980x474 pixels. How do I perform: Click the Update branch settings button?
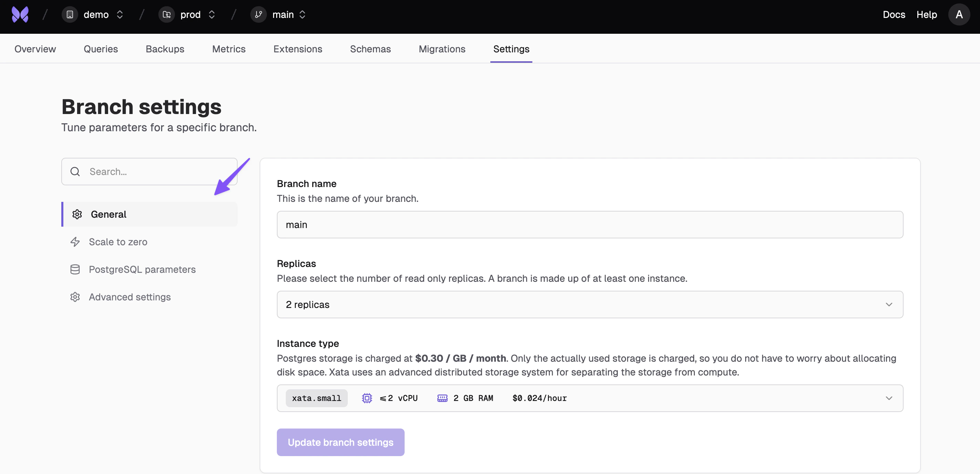340,442
